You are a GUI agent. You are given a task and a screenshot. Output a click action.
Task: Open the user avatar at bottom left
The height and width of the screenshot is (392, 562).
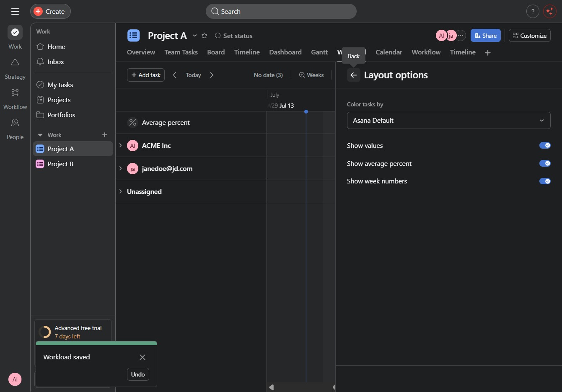(x=15, y=379)
